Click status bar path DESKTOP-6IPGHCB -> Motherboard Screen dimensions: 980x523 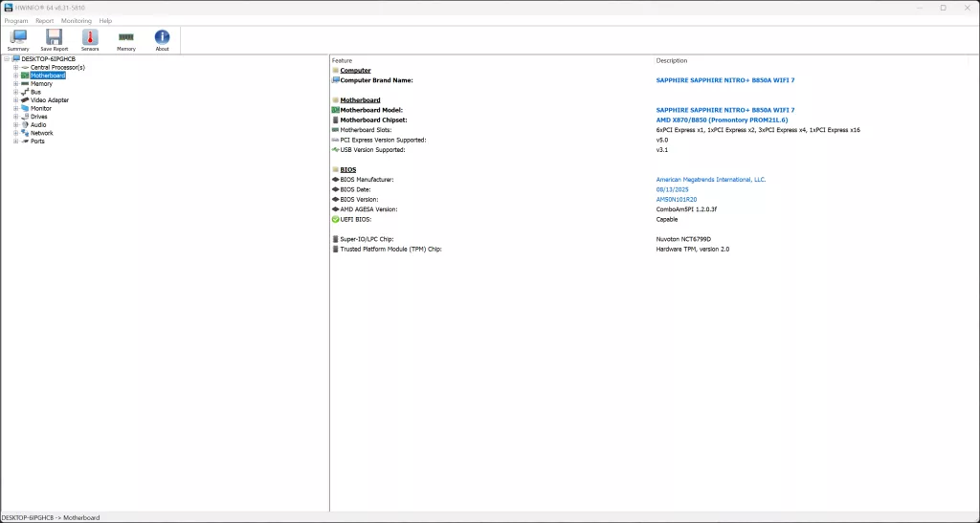[x=51, y=518]
